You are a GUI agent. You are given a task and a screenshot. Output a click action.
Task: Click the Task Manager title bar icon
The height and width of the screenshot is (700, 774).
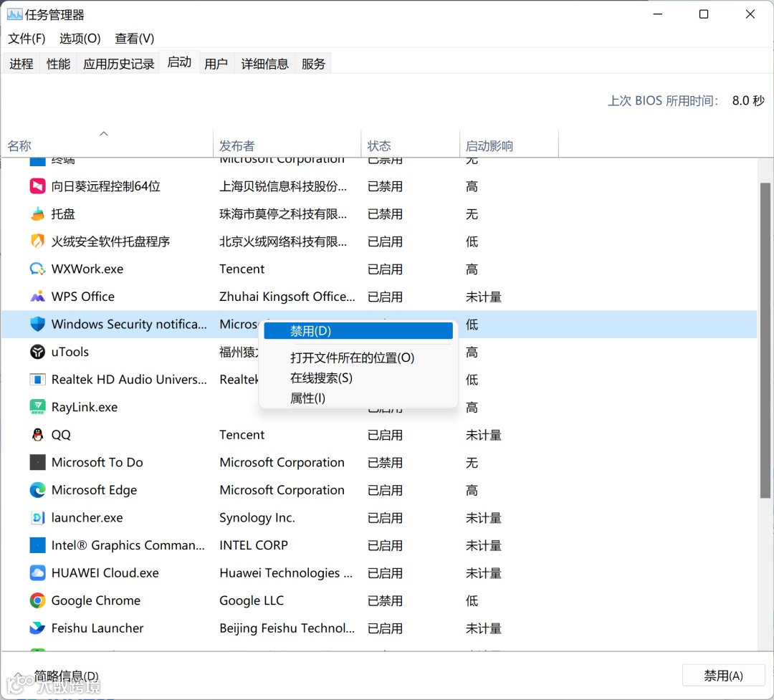14,14
